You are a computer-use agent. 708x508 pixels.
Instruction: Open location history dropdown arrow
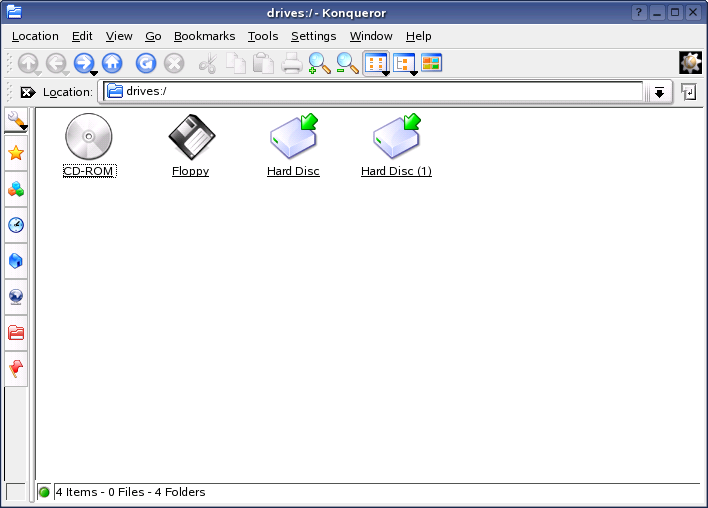tap(659, 92)
